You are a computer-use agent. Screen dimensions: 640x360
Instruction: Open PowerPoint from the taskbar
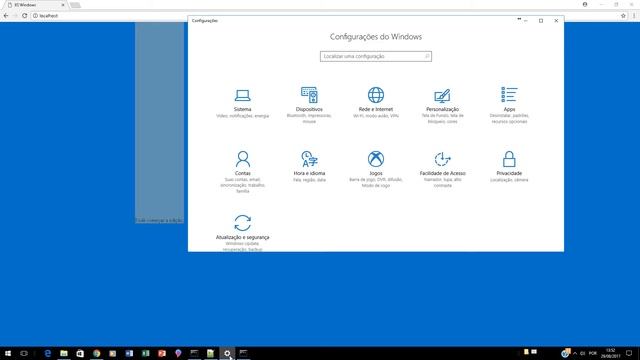pyautogui.click(x=162, y=353)
